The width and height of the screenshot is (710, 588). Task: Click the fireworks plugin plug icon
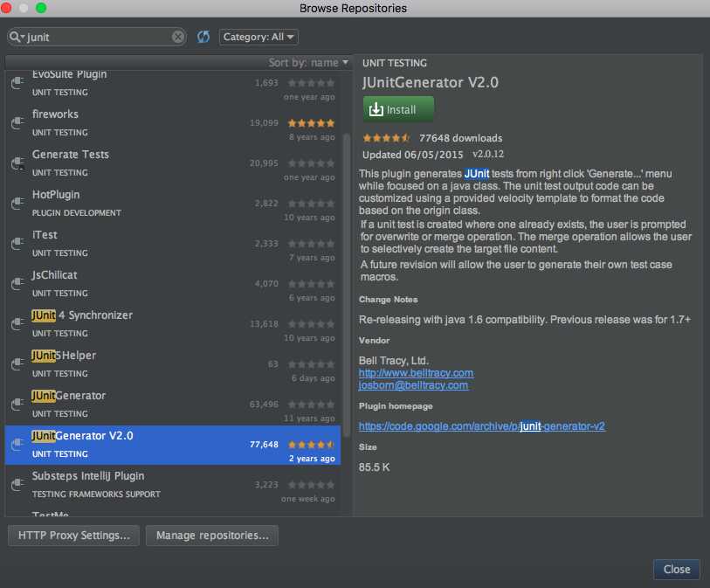coord(17,123)
